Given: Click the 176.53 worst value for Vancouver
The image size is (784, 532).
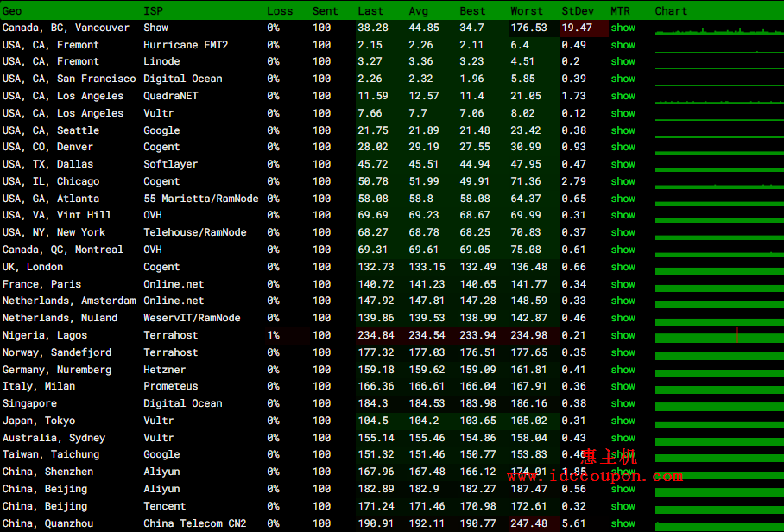Looking at the screenshot, I should (528, 28).
